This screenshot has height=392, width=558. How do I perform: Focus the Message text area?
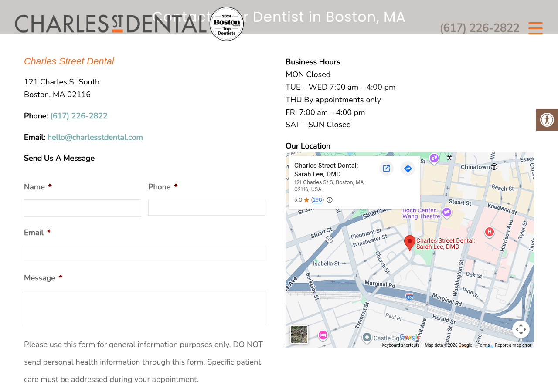[145, 308]
